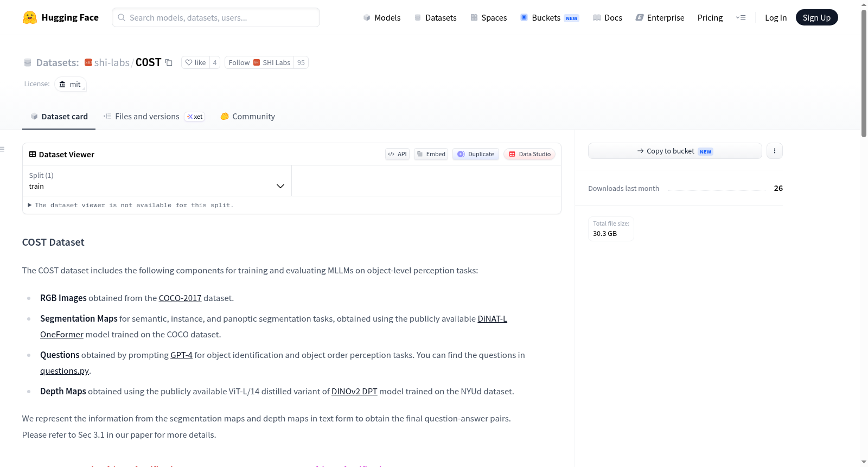This screenshot has height=467, width=868.
Task: Click the like count 4
Action: click(x=215, y=62)
